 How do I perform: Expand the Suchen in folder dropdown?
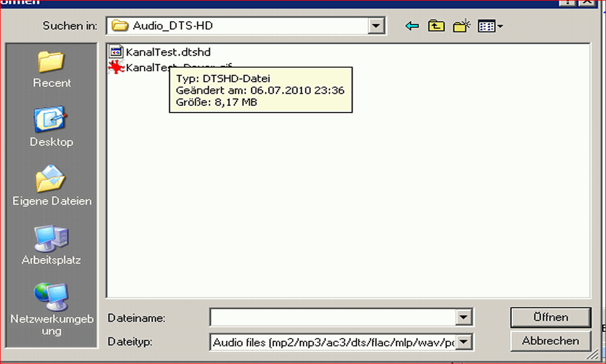377,26
